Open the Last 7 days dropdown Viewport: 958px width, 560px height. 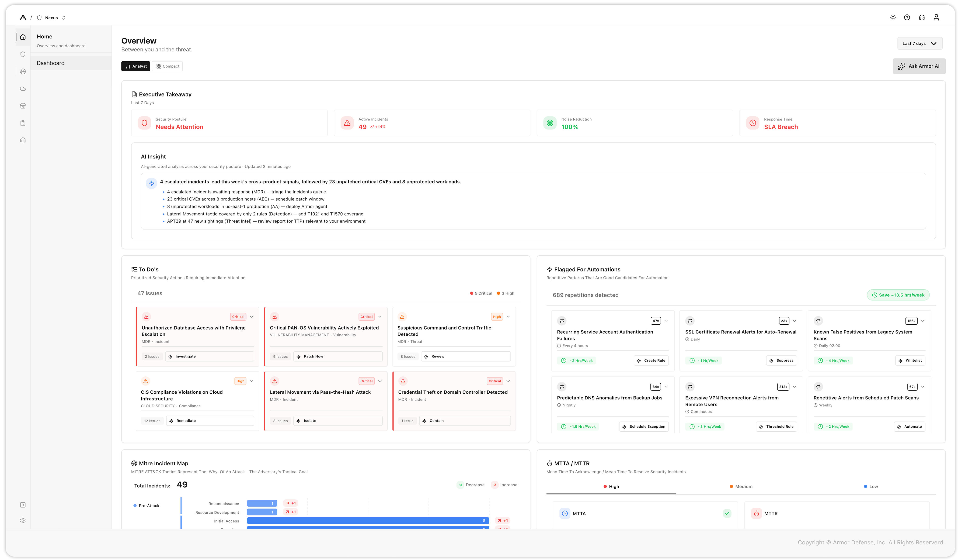[920, 43]
